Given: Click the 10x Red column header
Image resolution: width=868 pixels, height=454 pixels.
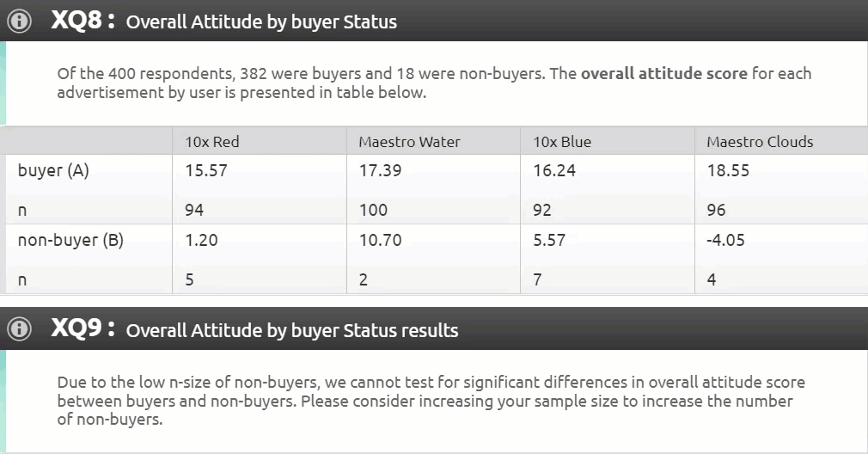Looking at the screenshot, I should point(212,142).
